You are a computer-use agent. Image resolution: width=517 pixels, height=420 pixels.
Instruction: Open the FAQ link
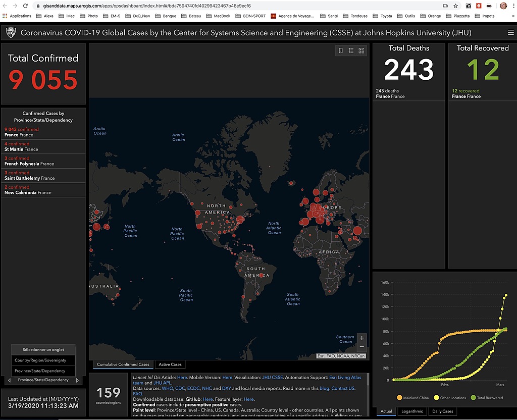pos(137,394)
